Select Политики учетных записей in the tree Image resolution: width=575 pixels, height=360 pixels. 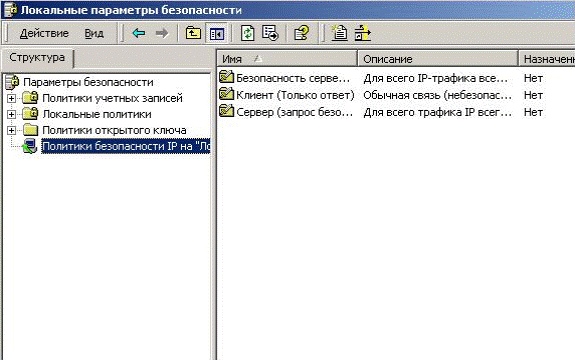tap(112, 98)
